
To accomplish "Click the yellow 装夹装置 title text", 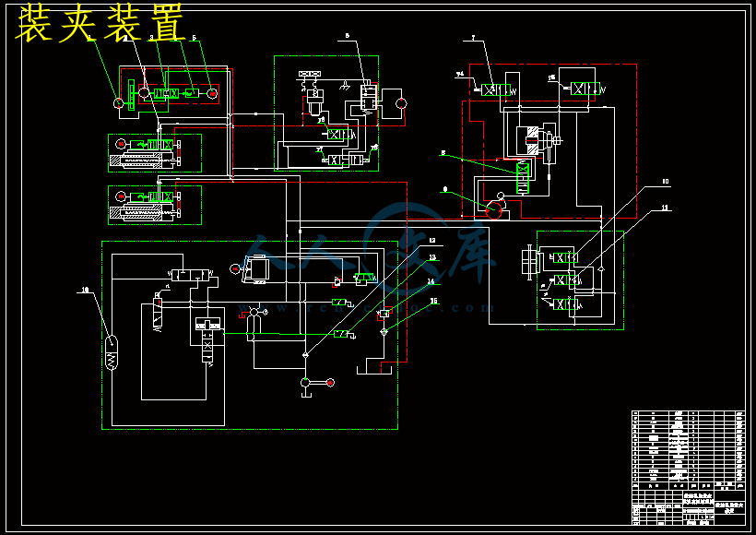I will pos(100,23).
